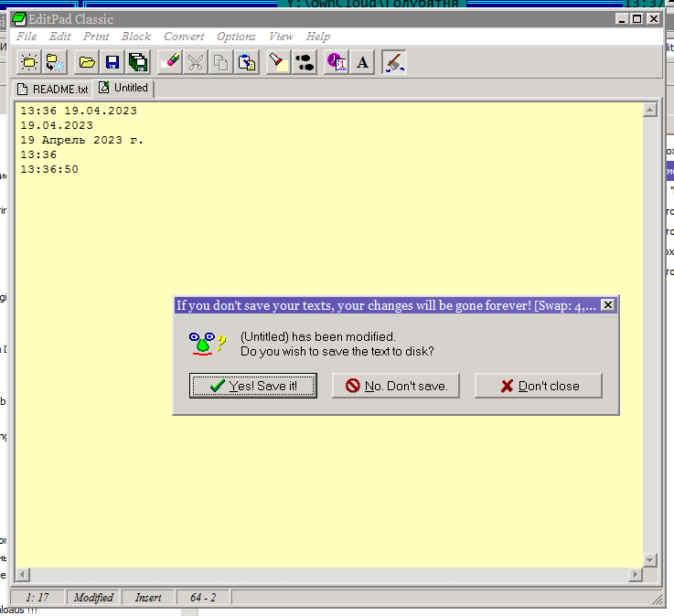Click the New file sun-folder icon

pyautogui.click(x=28, y=62)
